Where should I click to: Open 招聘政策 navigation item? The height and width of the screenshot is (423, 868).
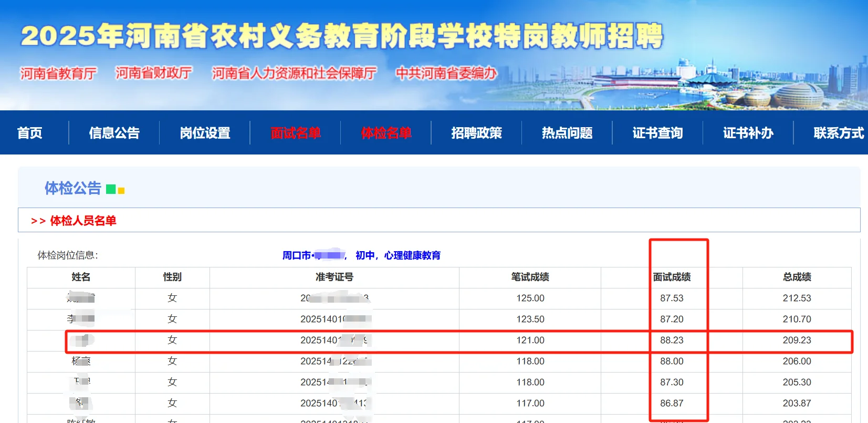point(477,133)
